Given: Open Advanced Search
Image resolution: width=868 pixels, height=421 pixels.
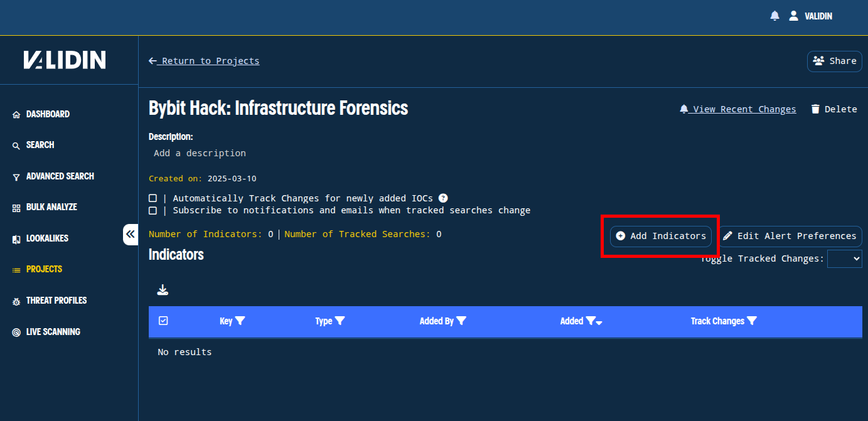Looking at the screenshot, I should [x=53, y=176].
